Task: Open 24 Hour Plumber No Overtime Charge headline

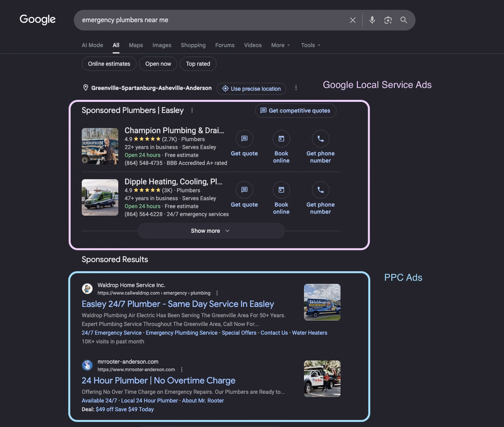Action: (x=158, y=380)
